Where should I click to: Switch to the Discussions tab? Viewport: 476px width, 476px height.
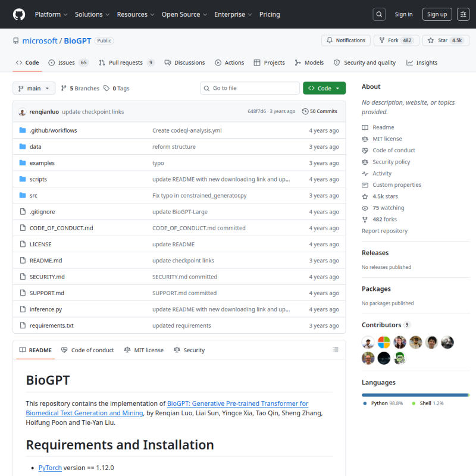coord(184,63)
